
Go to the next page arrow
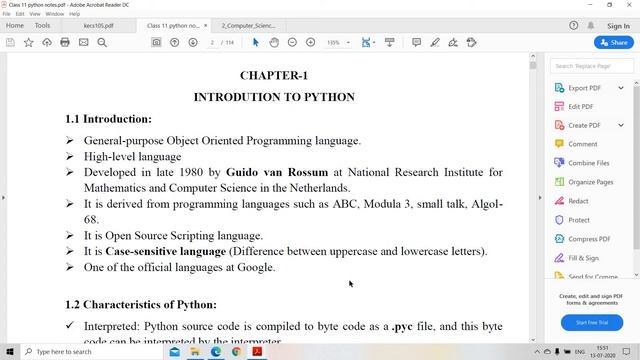click(x=193, y=42)
